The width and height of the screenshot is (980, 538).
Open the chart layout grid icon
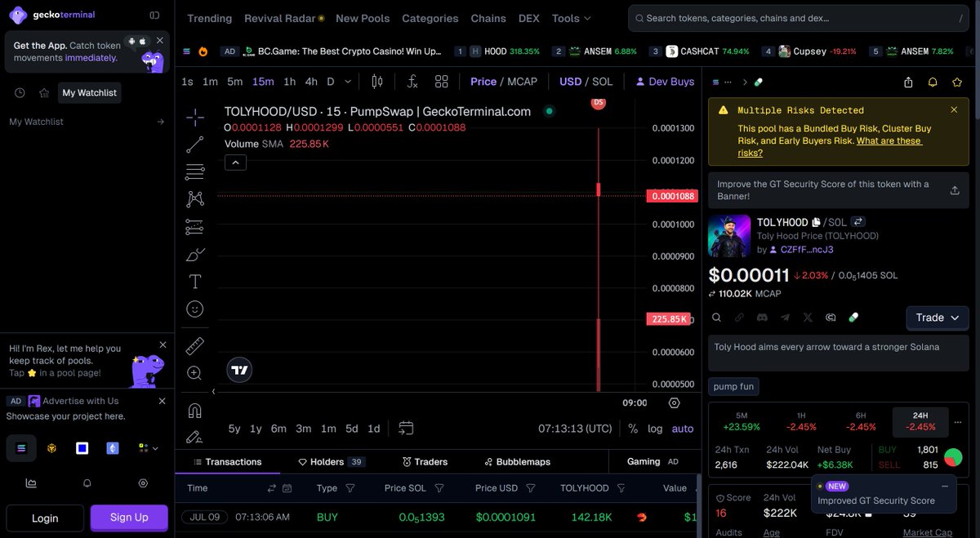tap(442, 82)
